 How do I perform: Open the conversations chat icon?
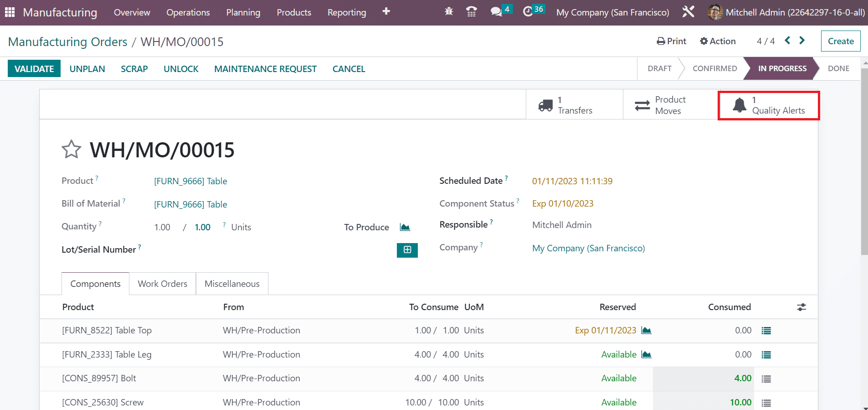tap(496, 12)
